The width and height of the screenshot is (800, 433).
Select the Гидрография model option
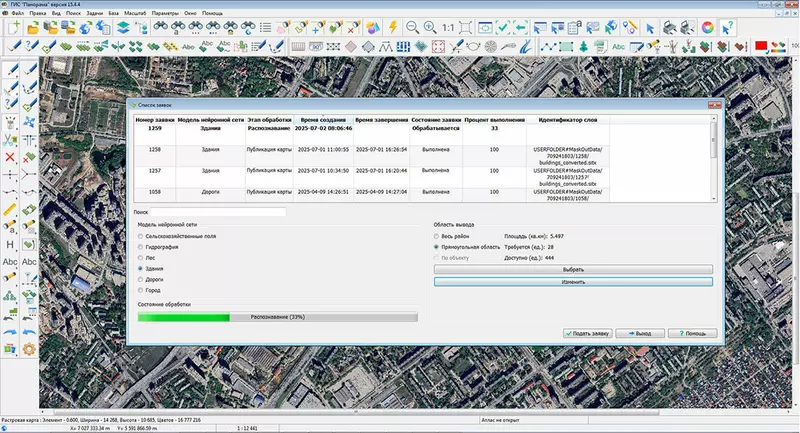pyautogui.click(x=141, y=246)
